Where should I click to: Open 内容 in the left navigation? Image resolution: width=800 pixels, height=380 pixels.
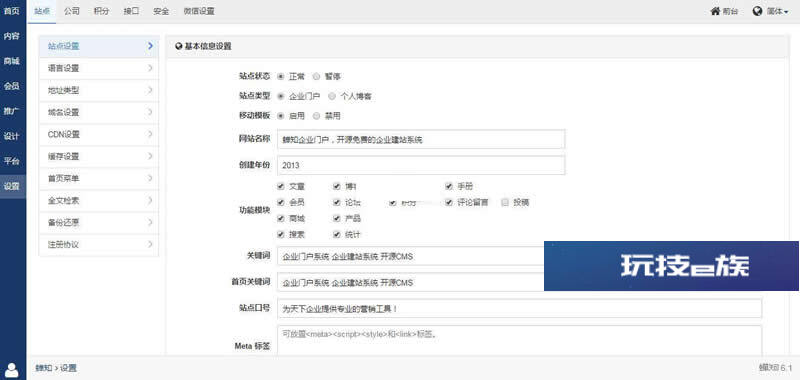pyautogui.click(x=12, y=36)
